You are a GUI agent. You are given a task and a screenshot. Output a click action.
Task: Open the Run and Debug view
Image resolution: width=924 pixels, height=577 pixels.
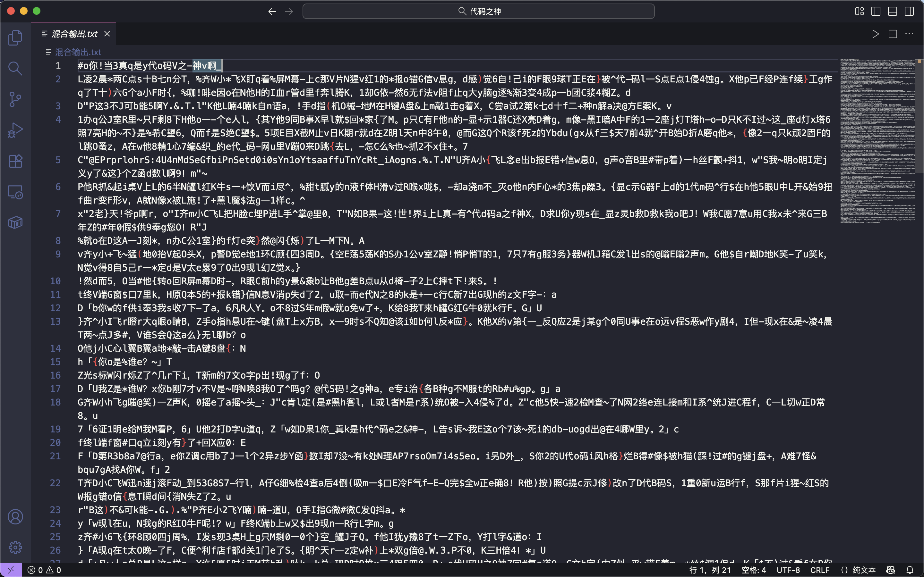click(x=15, y=130)
